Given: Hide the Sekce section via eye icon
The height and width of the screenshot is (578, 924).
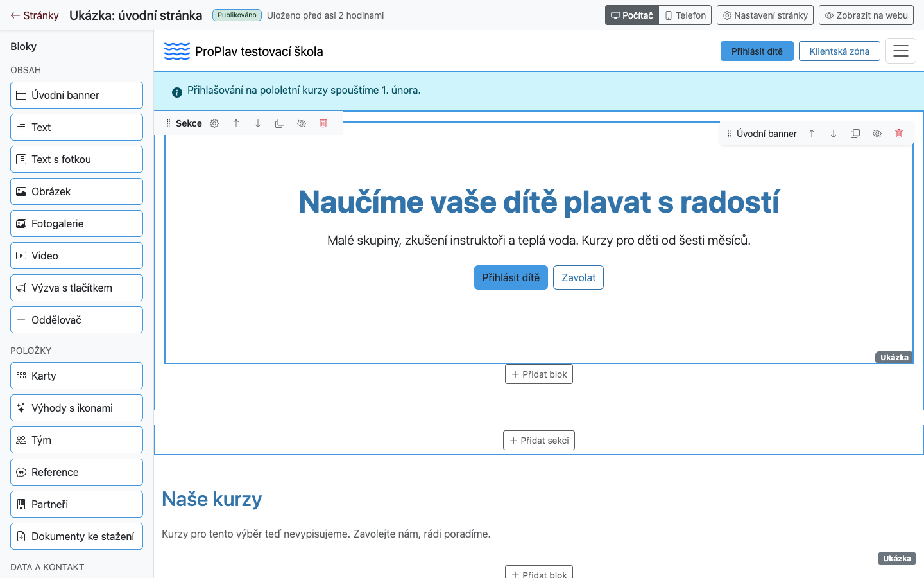Looking at the screenshot, I should pos(302,123).
